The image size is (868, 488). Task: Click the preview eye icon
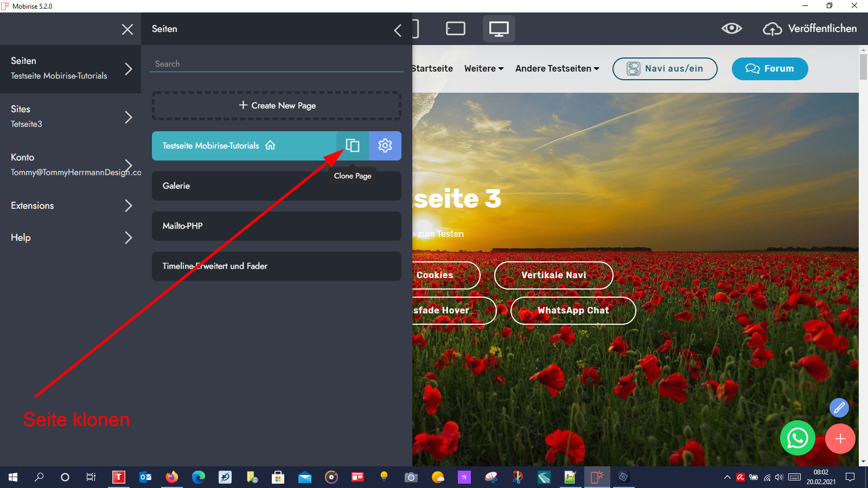coord(731,29)
